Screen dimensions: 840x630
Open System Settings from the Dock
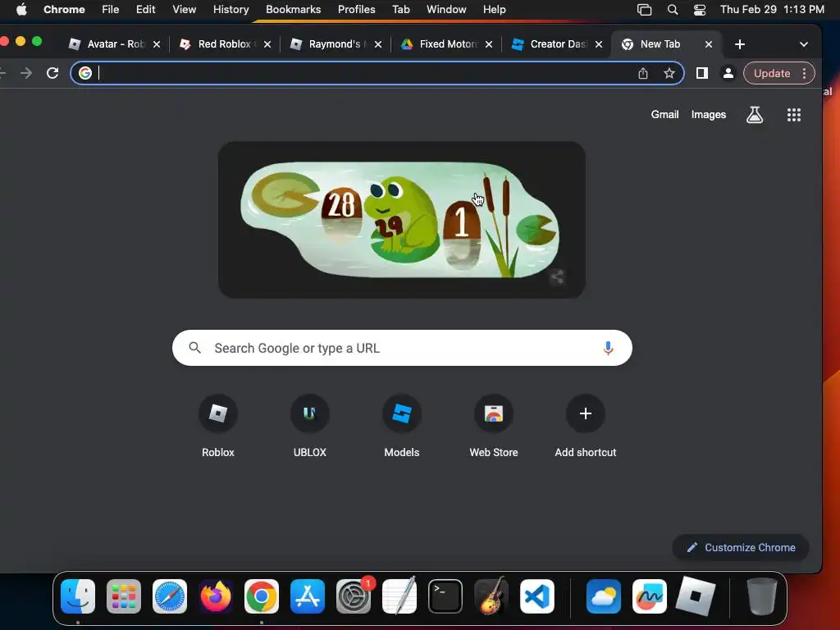click(x=354, y=596)
